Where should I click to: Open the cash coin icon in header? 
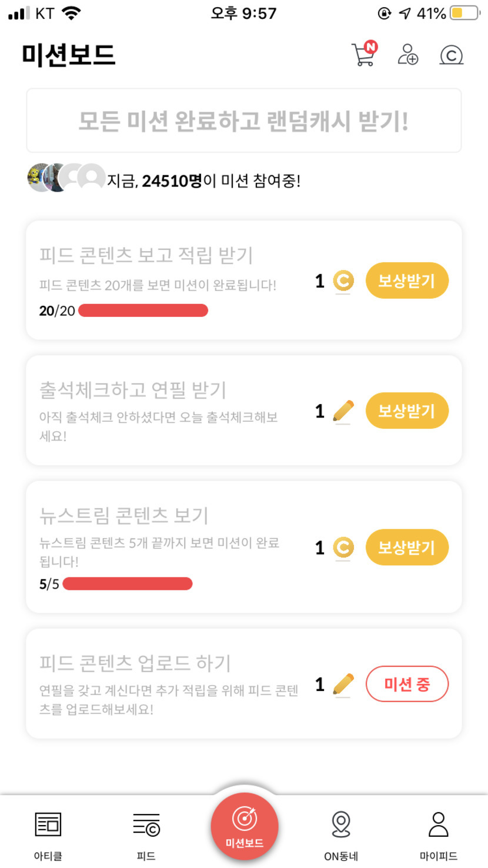(x=451, y=55)
